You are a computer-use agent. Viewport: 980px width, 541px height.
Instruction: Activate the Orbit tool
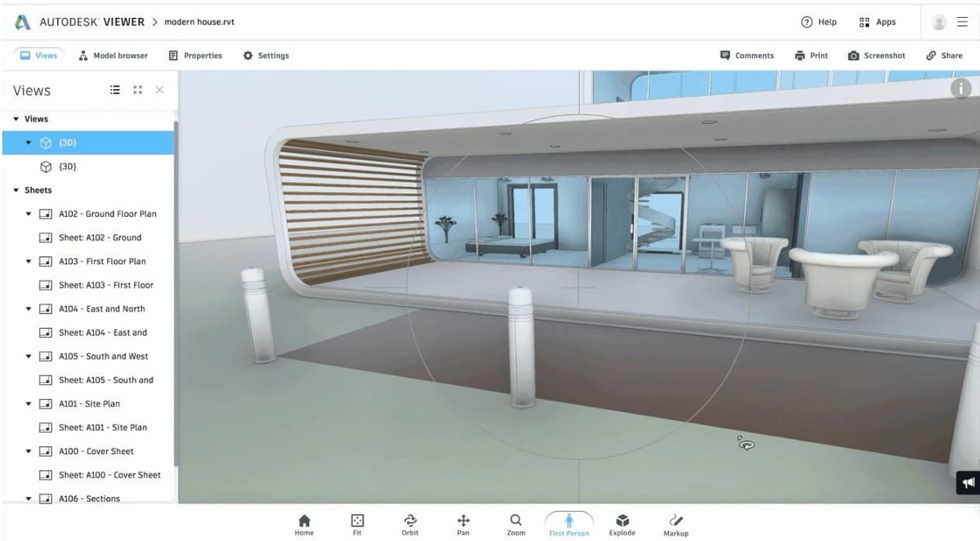point(410,521)
